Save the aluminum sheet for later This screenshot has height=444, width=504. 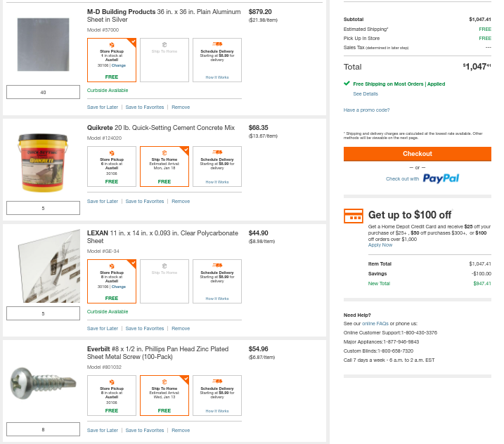coord(103,107)
